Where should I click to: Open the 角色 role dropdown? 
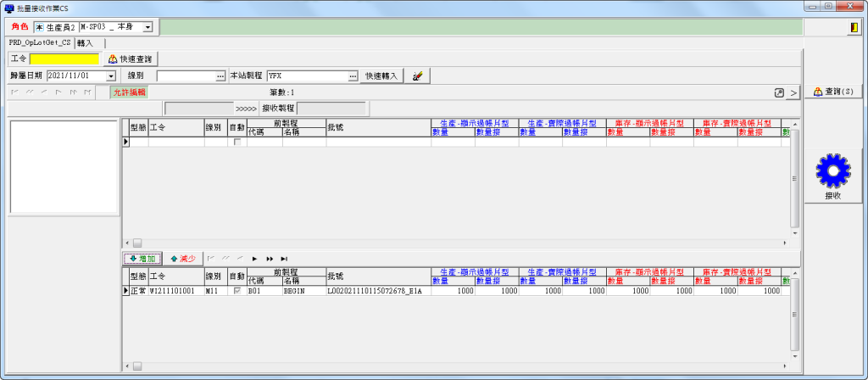click(147, 27)
